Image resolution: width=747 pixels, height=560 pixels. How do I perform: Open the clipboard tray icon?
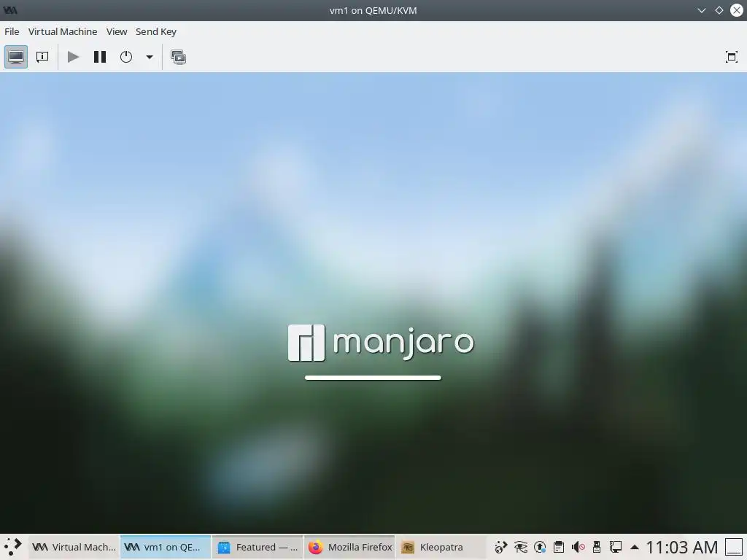click(x=558, y=547)
